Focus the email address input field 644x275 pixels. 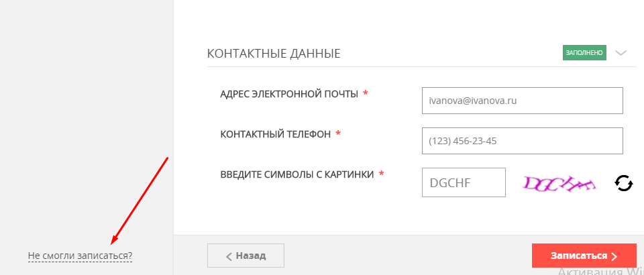coord(523,101)
